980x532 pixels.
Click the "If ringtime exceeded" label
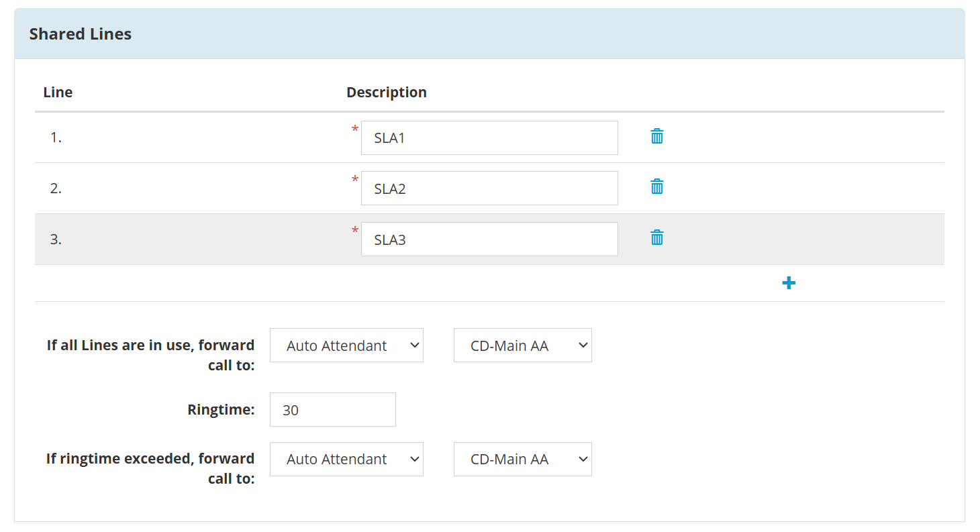[x=150, y=468]
